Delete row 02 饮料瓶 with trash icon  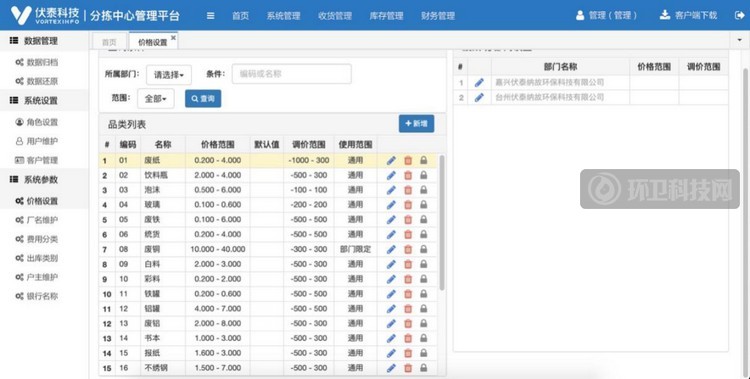(x=408, y=175)
